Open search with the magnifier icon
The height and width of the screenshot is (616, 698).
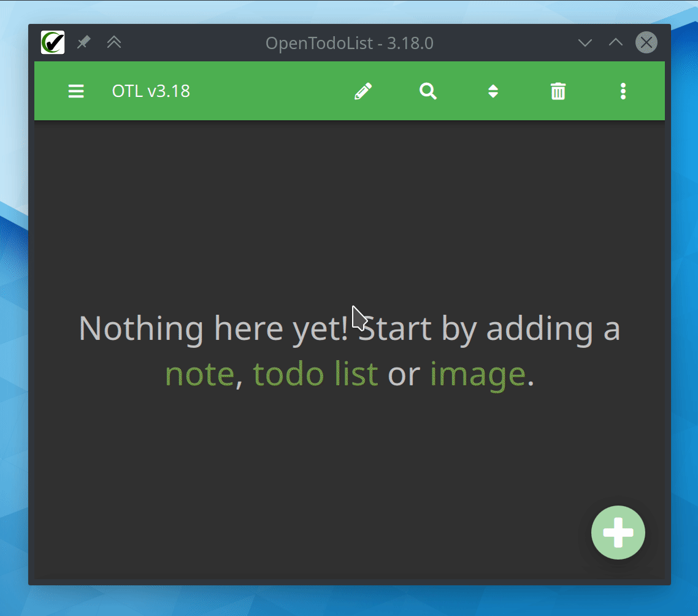[428, 91]
